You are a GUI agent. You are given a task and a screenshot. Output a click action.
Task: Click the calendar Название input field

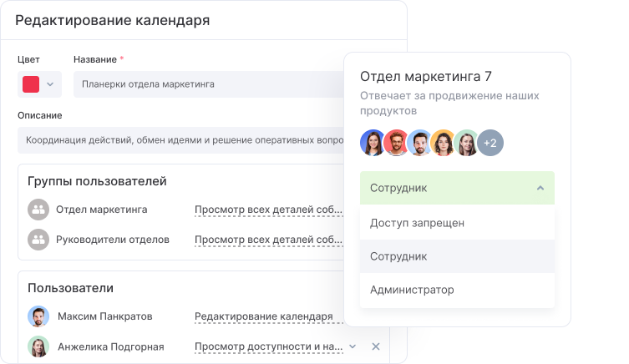[x=209, y=84]
